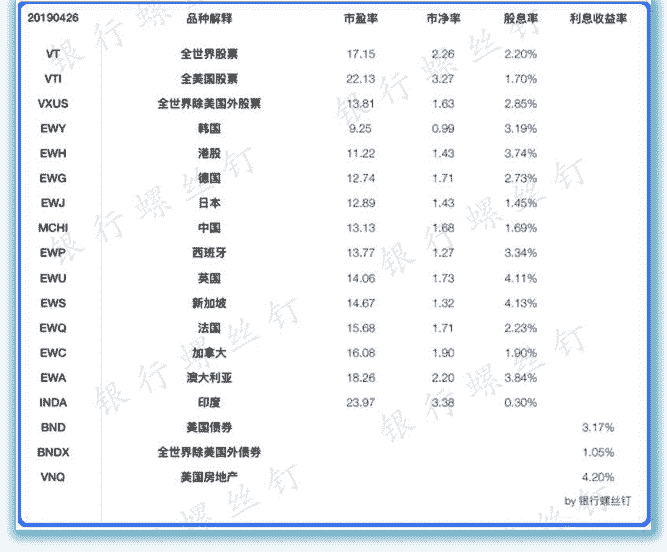Click the 市盈率 column header
Screen dimensions: 667x552
click(360, 19)
